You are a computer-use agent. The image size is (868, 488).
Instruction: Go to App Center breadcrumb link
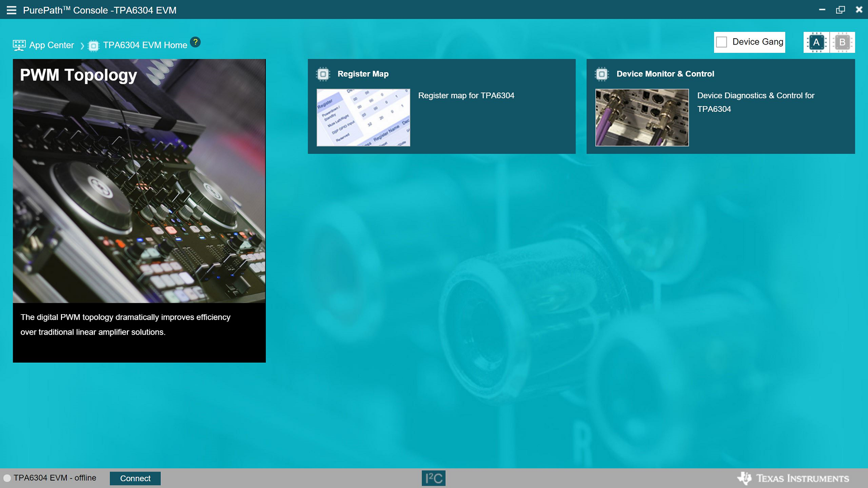(51, 46)
